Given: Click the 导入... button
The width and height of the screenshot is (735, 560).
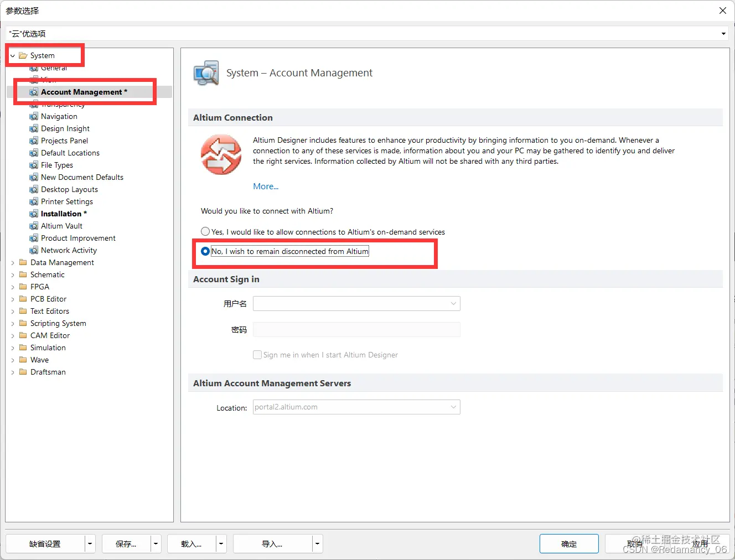Looking at the screenshot, I should (x=272, y=544).
